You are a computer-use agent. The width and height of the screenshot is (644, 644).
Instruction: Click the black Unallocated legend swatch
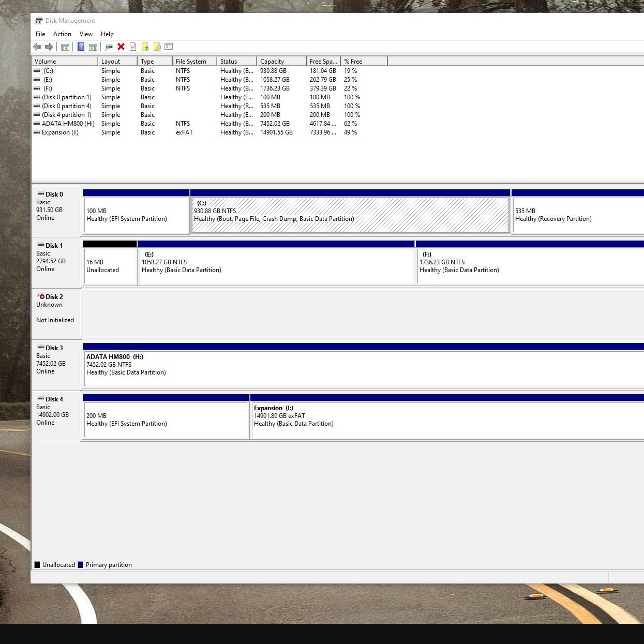(37, 565)
